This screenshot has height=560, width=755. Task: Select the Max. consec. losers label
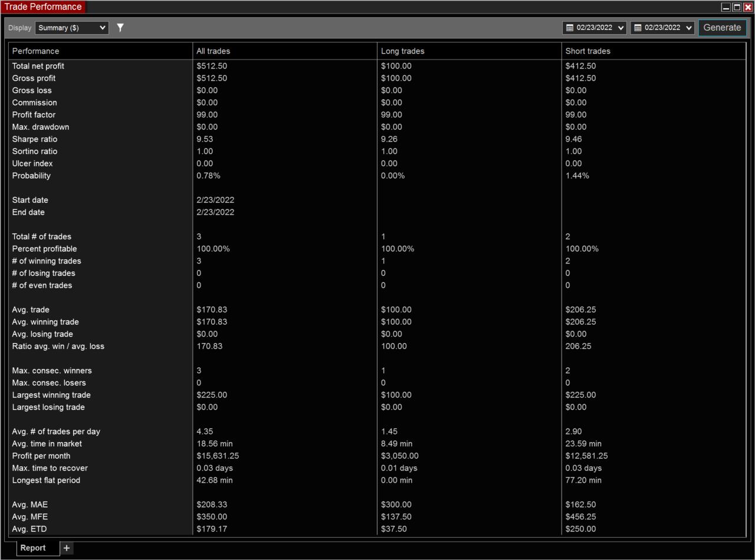click(x=49, y=383)
